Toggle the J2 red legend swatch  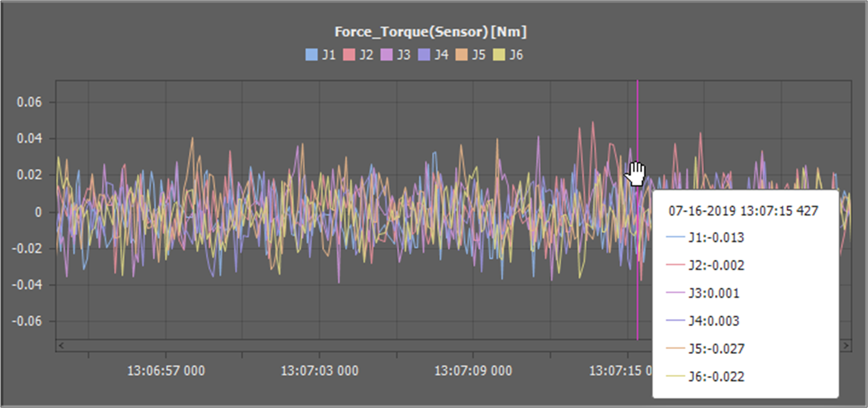click(x=349, y=55)
